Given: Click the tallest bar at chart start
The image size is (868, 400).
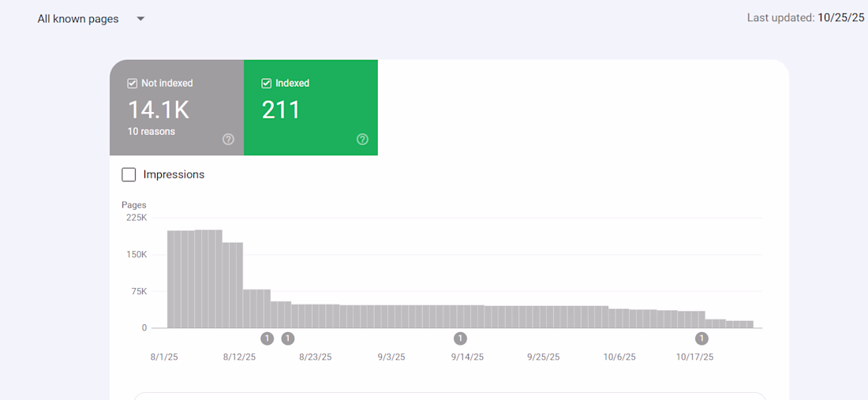Looking at the screenshot, I should point(208,279).
